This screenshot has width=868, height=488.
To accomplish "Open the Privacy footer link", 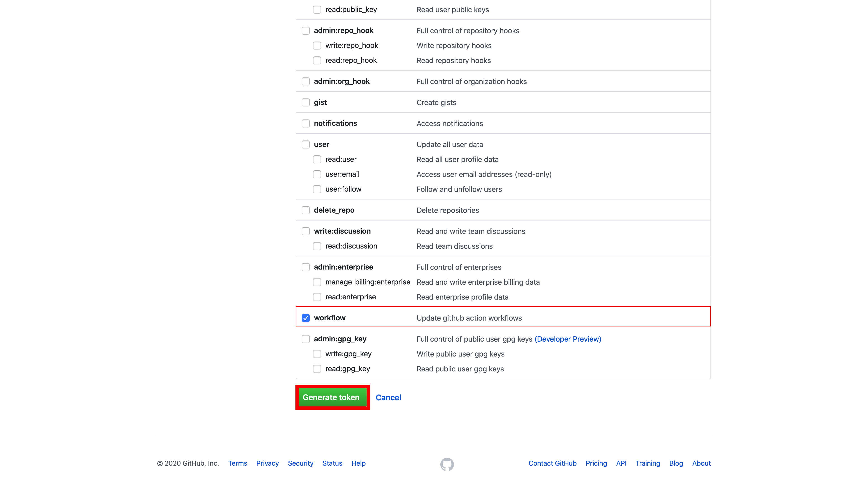I will pos(267,463).
